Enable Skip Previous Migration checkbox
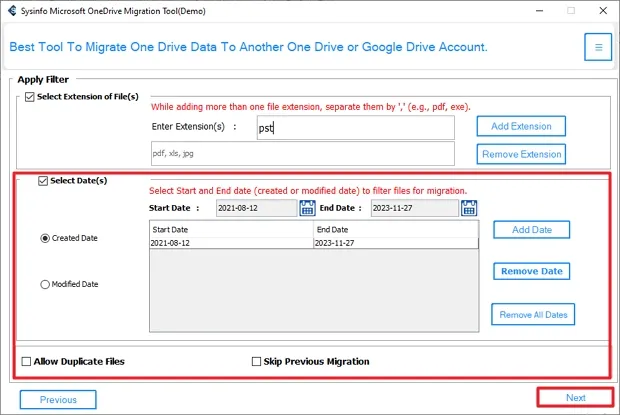This screenshot has height=415, width=620. tap(256, 361)
